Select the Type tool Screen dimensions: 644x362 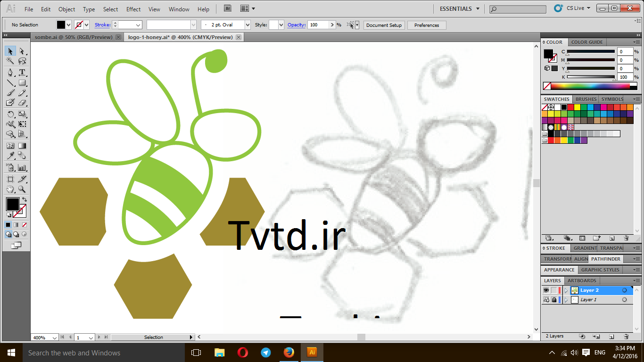[22, 72]
